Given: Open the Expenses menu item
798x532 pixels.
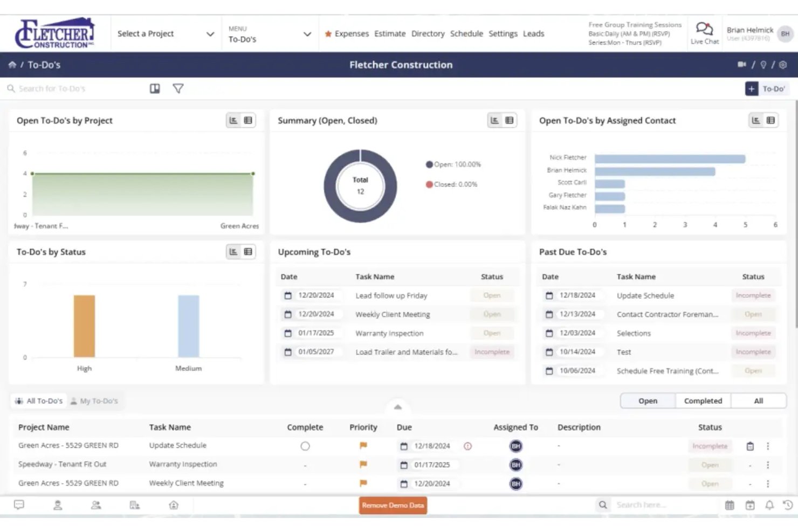Looking at the screenshot, I should (x=347, y=33).
